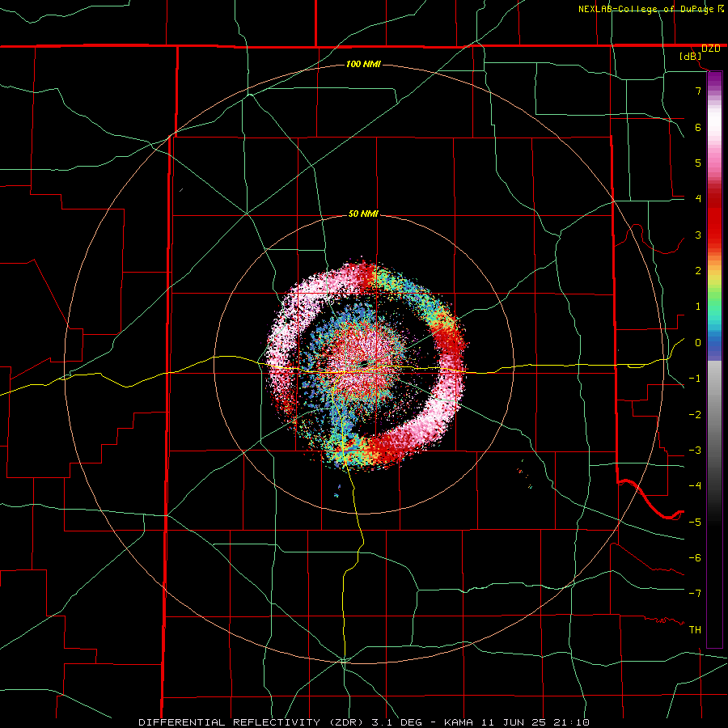Click the 3 value on the color scale
This screenshot has width=728, height=728.
698,235
